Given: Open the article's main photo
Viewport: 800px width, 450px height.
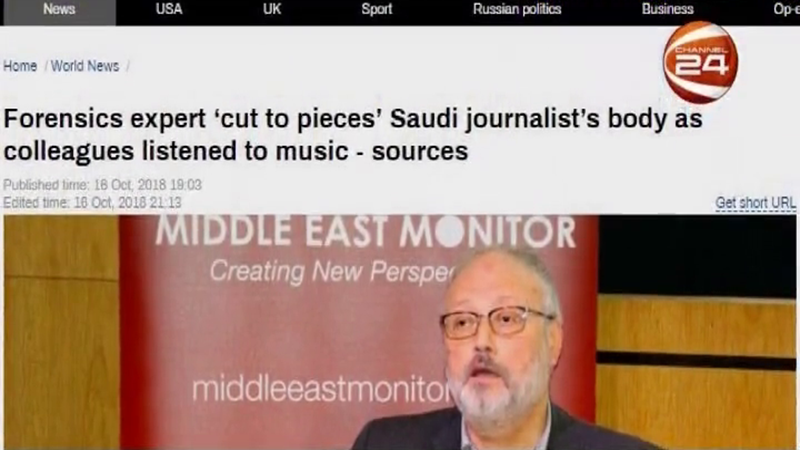Looking at the screenshot, I should (399, 332).
